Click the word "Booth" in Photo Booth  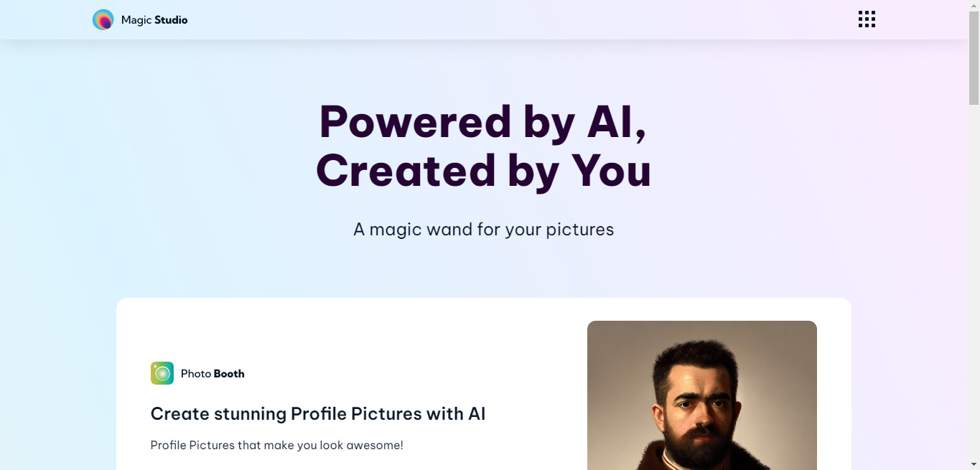(229, 374)
